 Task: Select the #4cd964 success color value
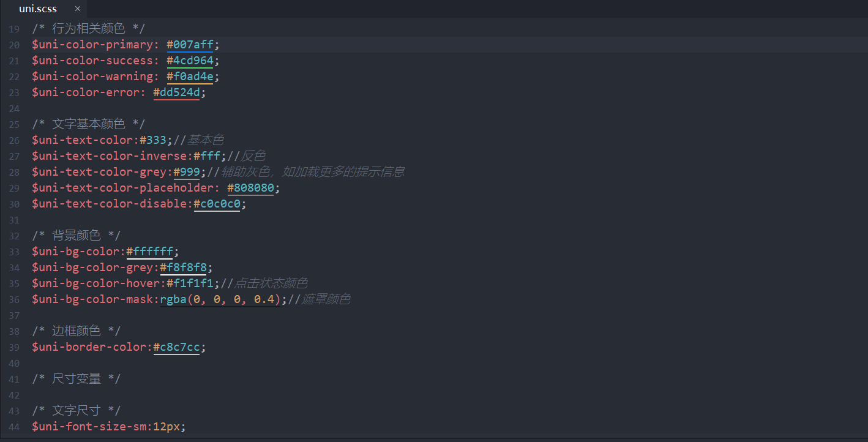[x=190, y=61]
